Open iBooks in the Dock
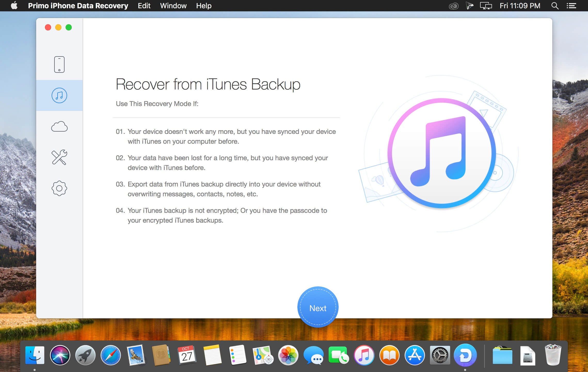 389,355
